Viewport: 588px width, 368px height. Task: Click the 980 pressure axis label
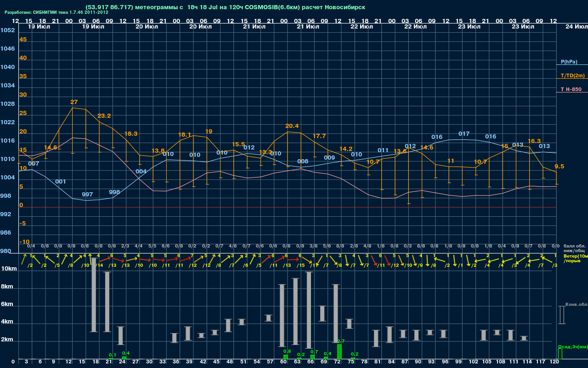pyautogui.click(x=6, y=251)
